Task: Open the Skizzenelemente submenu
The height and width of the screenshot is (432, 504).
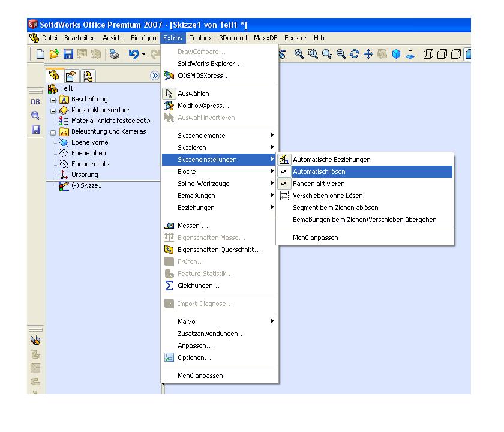Action: pos(220,136)
